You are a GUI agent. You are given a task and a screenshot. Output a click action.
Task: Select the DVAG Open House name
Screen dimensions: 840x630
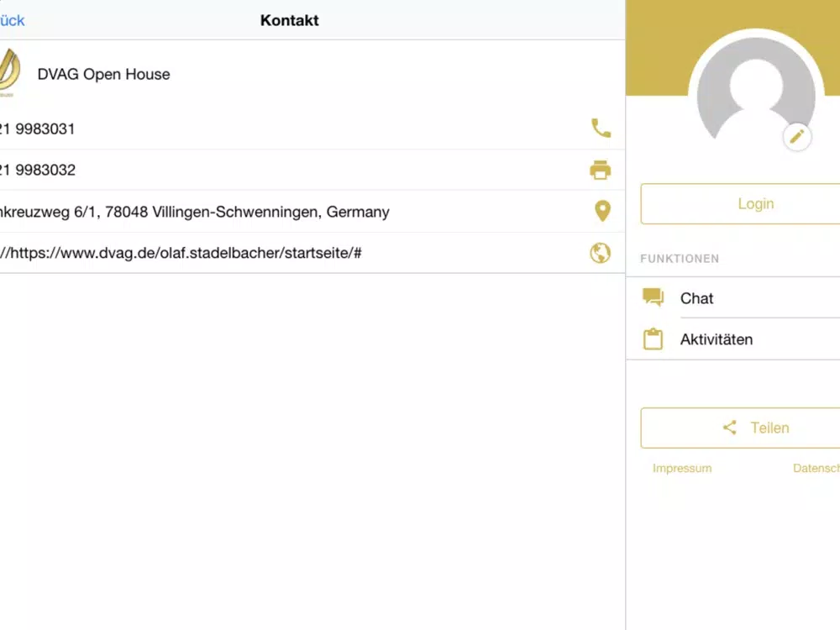click(x=103, y=74)
